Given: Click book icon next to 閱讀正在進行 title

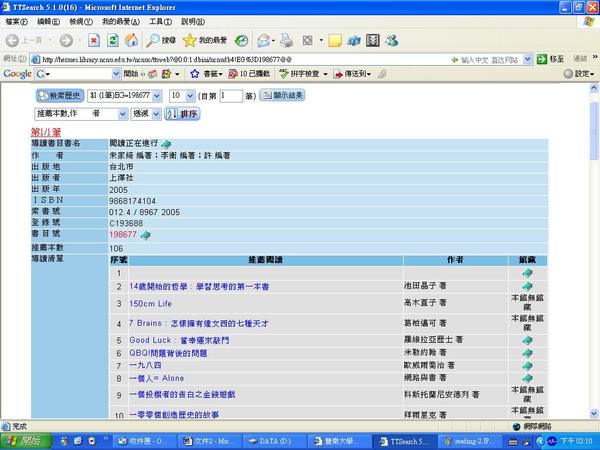Looking at the screenshot, I should pos(166,144).
